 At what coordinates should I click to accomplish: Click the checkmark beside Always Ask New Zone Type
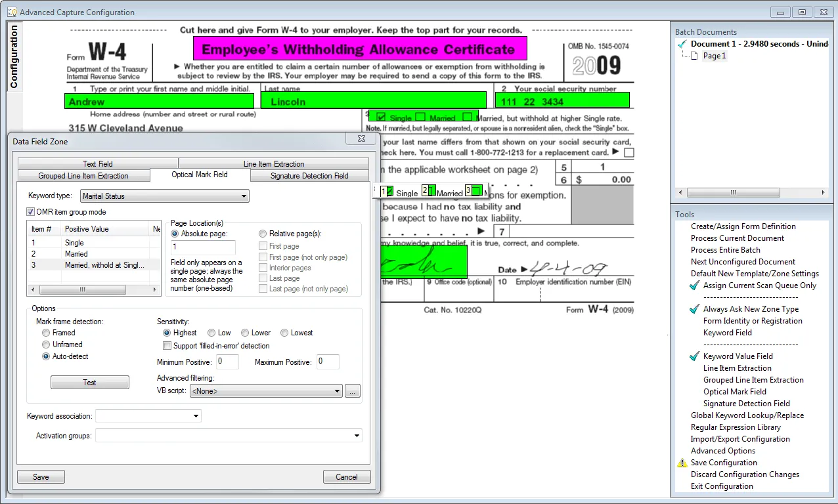click(694, 309)
